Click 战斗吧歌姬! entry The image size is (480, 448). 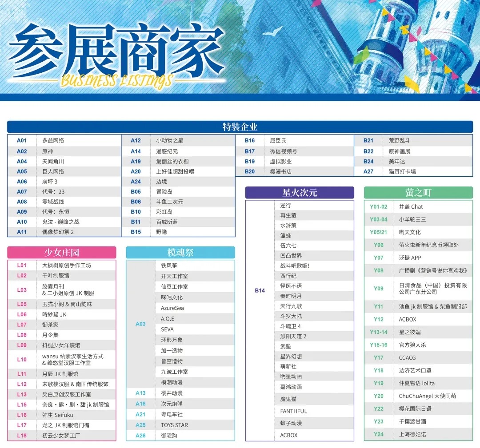coord(295,266)
